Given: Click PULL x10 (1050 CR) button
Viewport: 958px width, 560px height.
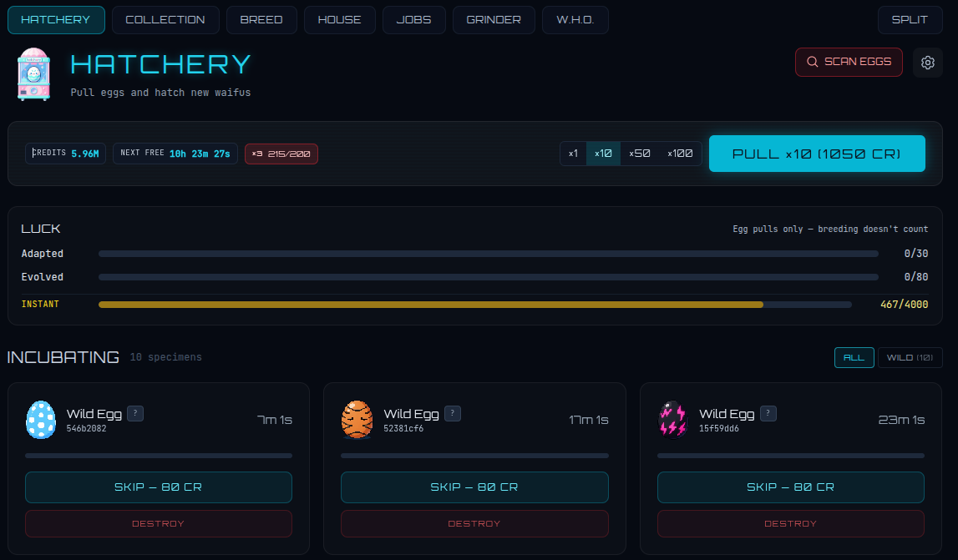Looking at the screenshot, I should tap(817, 154).
